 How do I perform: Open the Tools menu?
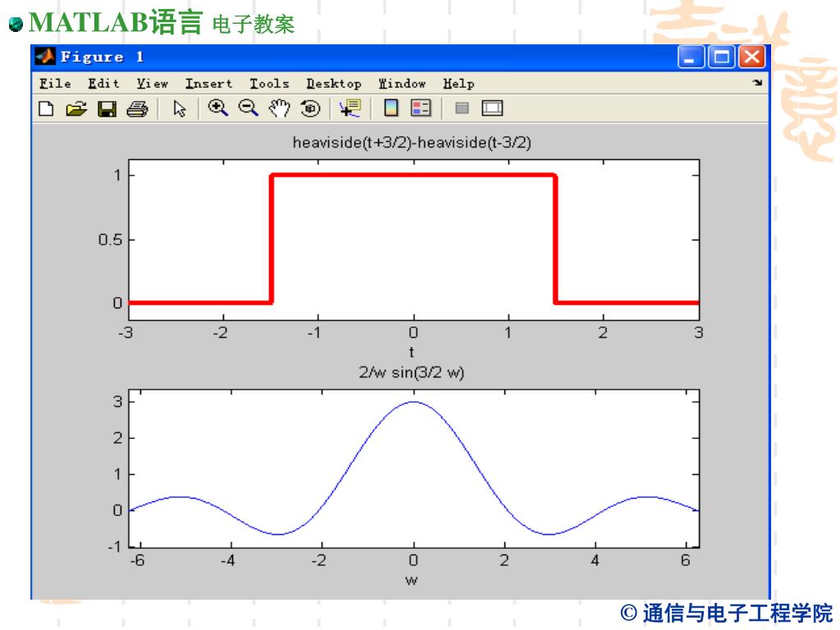click(x=269, y=84)
